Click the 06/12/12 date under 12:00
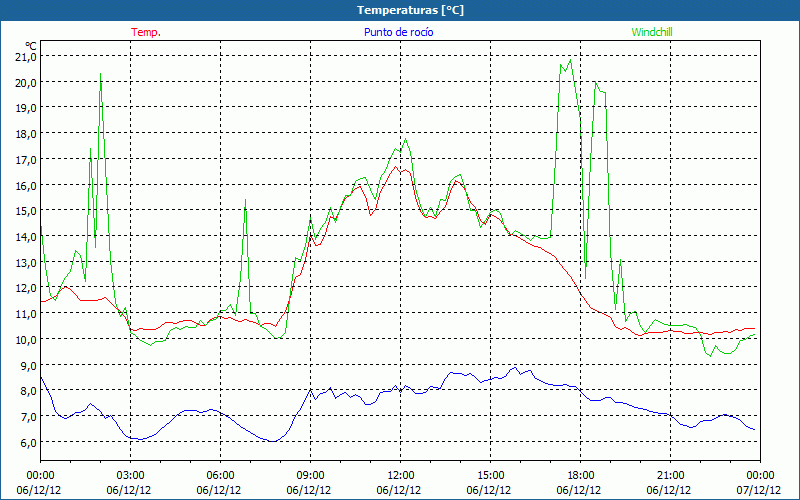This screenshot has height=500, width=800. pos(399,490)
